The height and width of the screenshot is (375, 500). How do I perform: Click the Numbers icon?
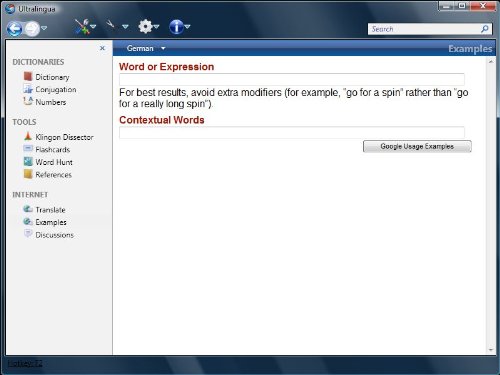(28, 101)
